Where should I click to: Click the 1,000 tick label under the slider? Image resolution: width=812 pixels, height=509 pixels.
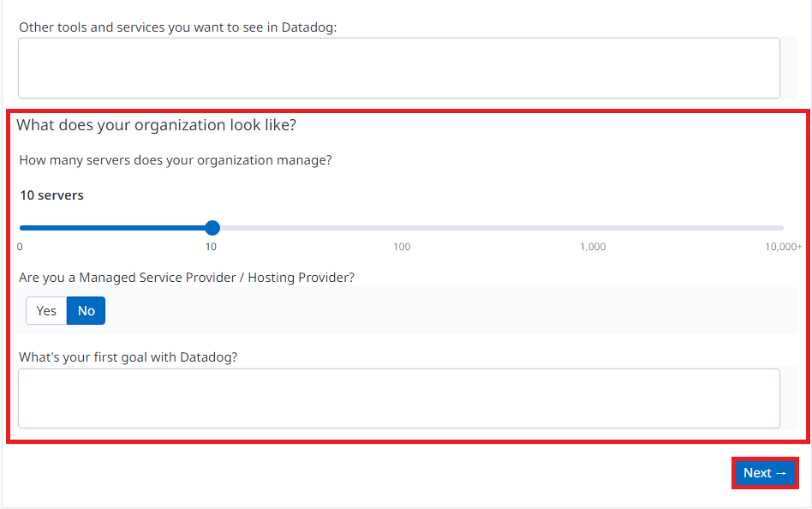(593, 247)
